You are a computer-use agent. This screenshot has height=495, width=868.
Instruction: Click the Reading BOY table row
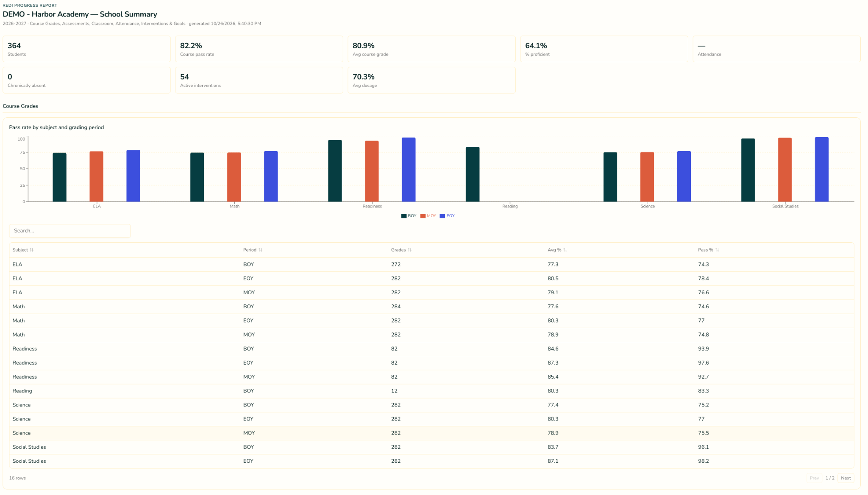(431, 391)
